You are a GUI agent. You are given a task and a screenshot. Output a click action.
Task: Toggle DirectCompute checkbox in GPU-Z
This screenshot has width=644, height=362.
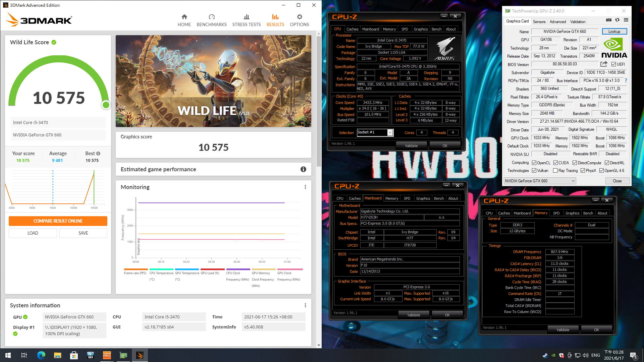(x=575, y=163)
